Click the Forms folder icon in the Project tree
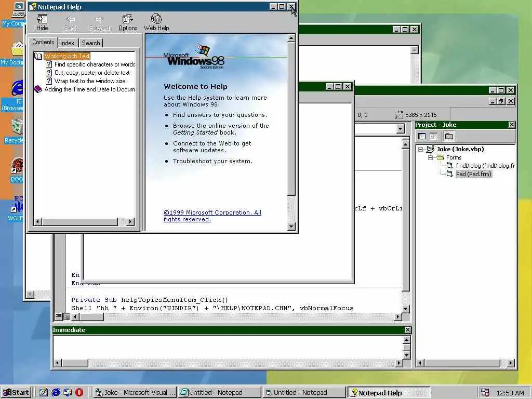Screen dimensions: 532x399 (441, 157)
